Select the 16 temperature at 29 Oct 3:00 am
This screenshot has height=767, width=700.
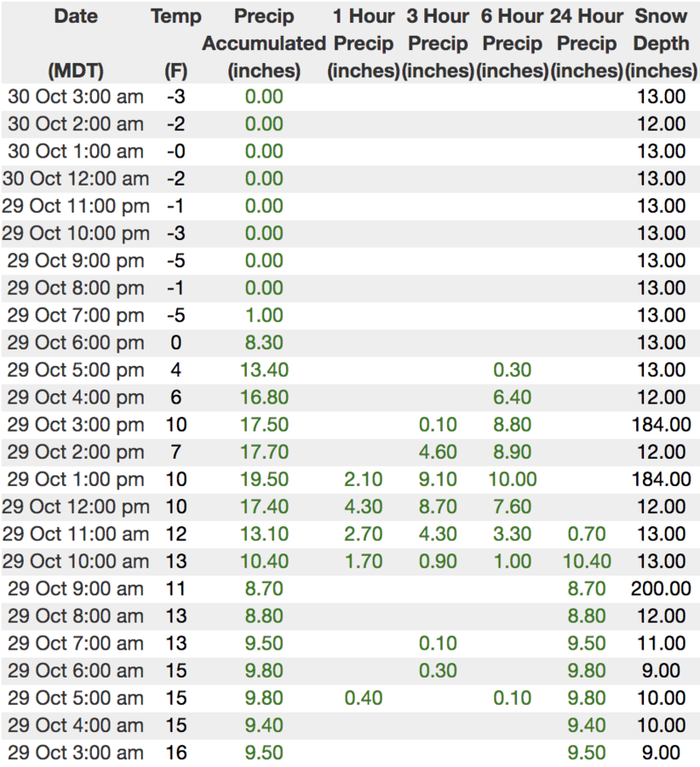click(x=176, y=752)
